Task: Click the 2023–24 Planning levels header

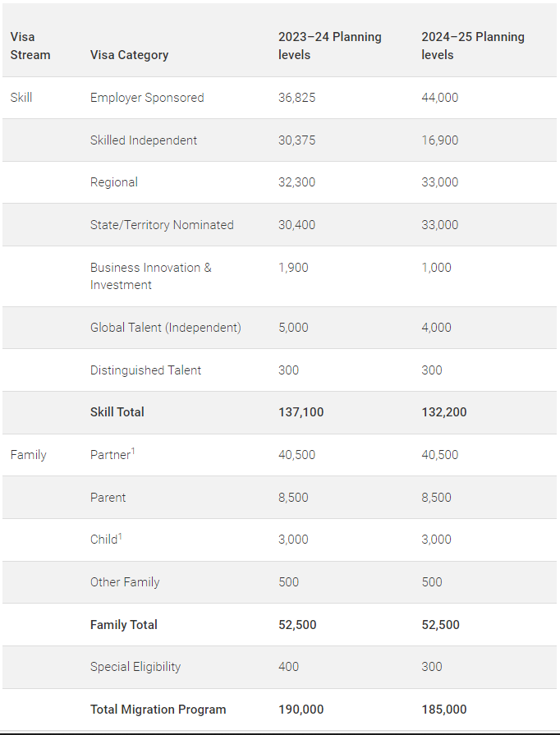Action: point(330,46)
